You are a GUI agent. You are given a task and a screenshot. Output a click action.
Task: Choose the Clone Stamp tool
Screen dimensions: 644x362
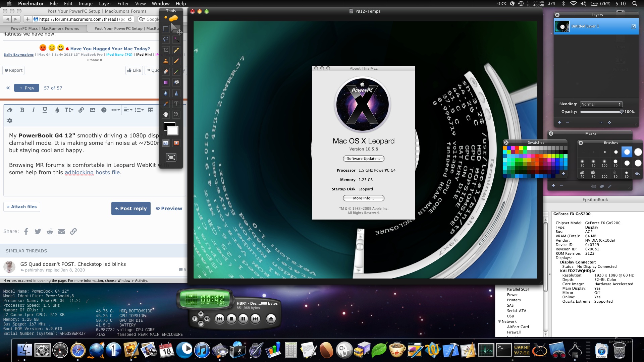(166, 61)
